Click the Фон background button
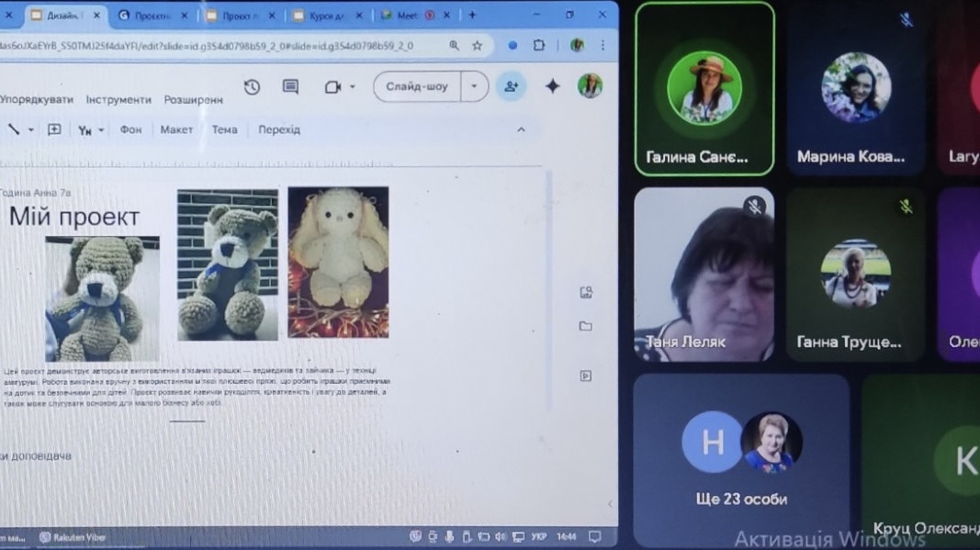 pyautogui.click(x=130, y=129)
